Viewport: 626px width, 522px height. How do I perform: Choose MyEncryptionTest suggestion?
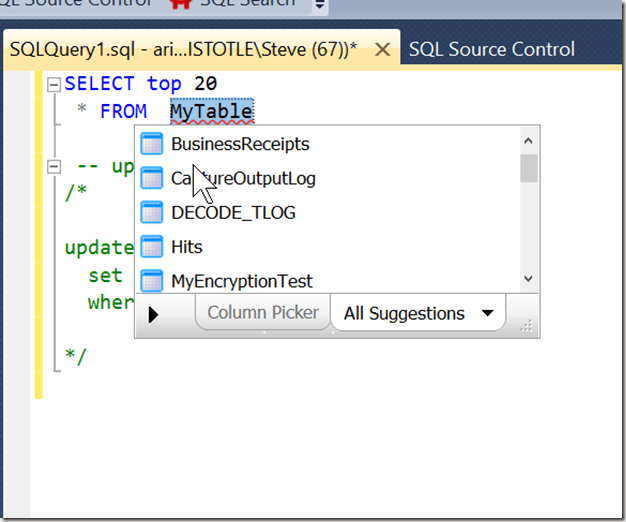327,281
